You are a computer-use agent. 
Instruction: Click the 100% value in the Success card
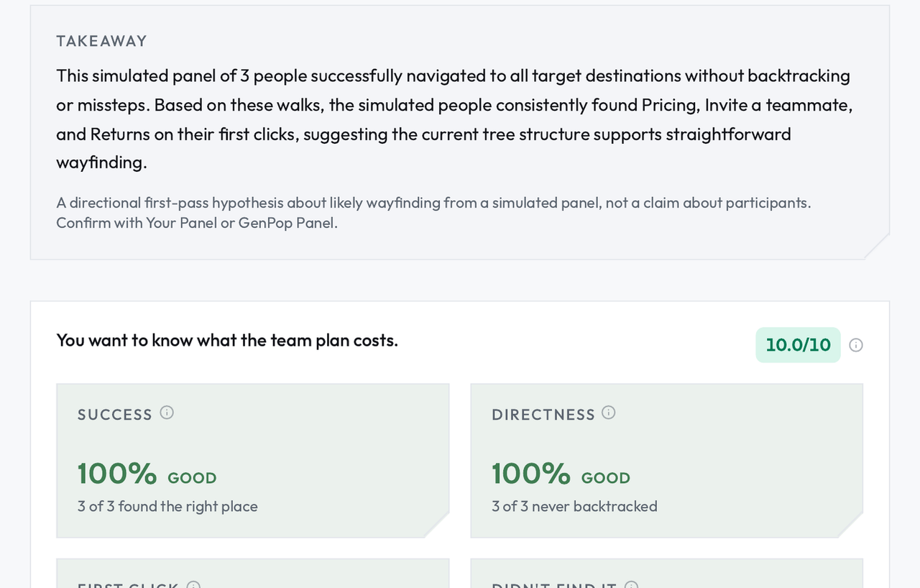[116, 474]
